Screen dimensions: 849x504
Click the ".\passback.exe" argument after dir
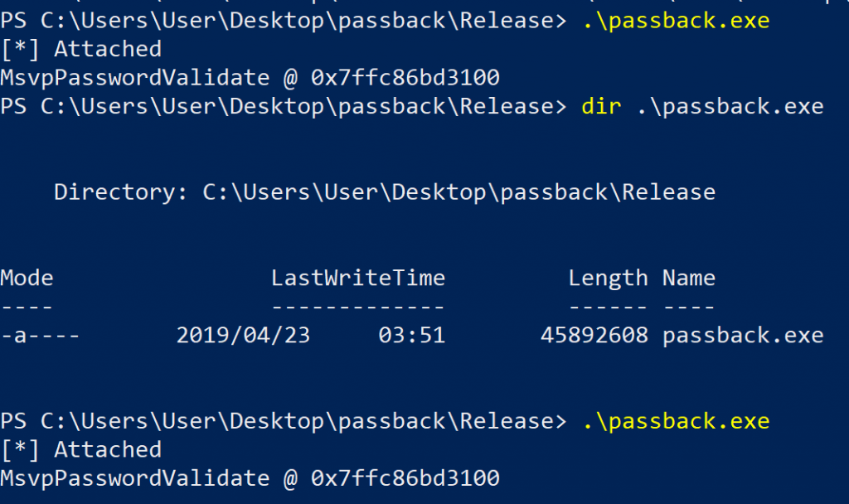(730, 107)
